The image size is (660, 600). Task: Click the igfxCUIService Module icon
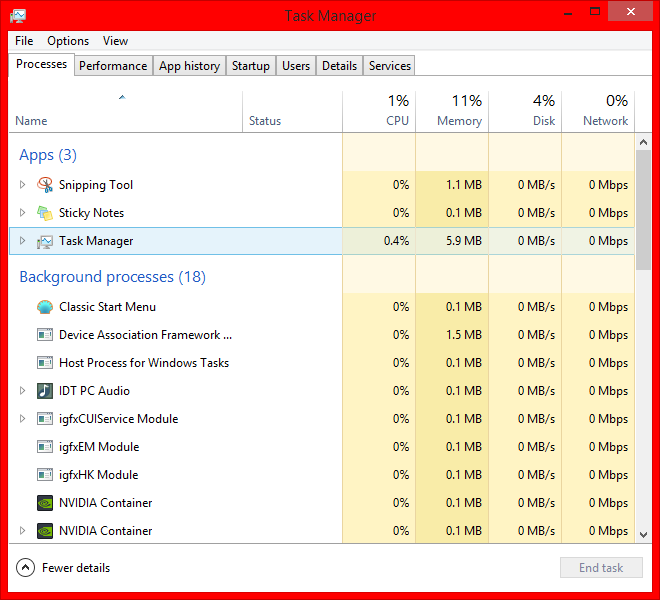(x=45, y=419)
